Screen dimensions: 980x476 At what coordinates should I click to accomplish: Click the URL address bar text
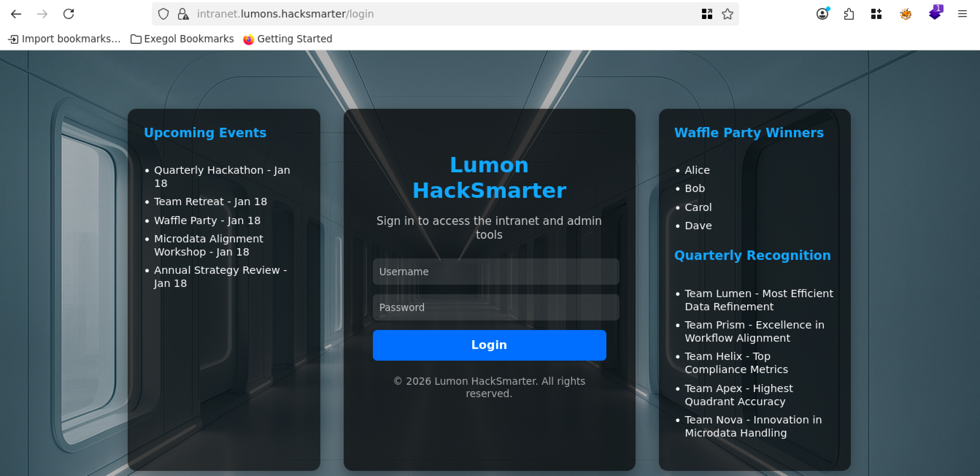(x=285, y=14)
